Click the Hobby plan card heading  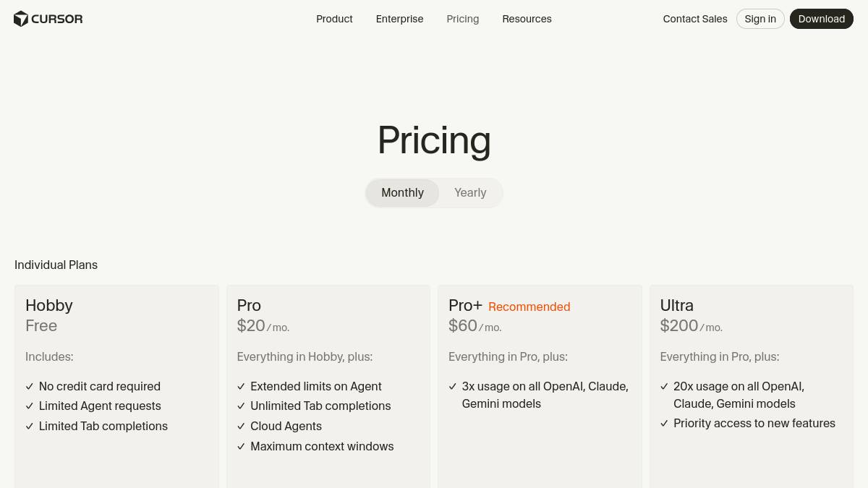coord(49,305)
